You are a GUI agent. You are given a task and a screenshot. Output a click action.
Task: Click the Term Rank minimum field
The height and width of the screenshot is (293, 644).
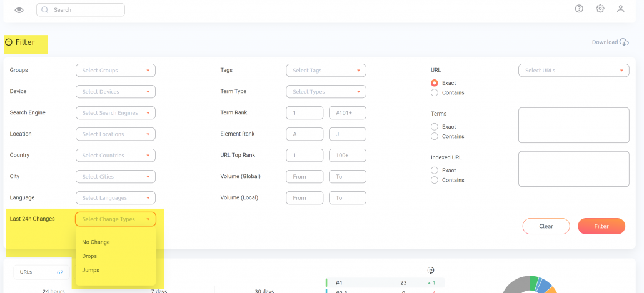pyautogui.click(x=304, y=113)
